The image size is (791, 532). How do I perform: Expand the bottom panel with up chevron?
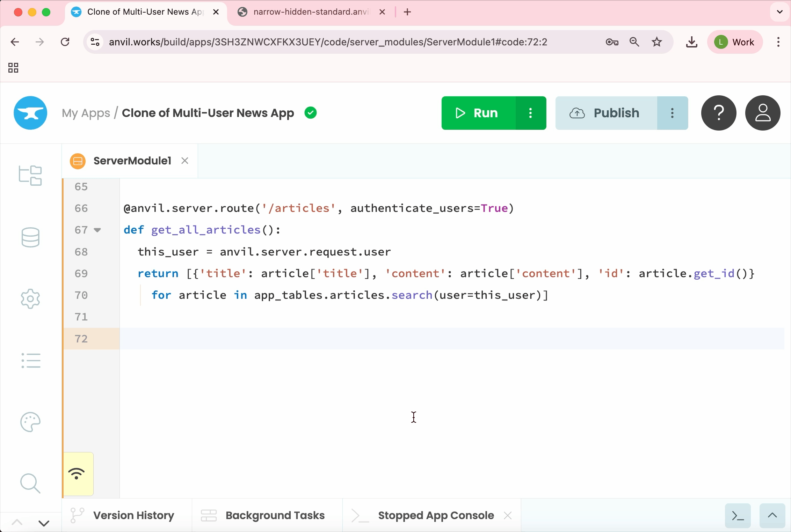pos(772,516)
